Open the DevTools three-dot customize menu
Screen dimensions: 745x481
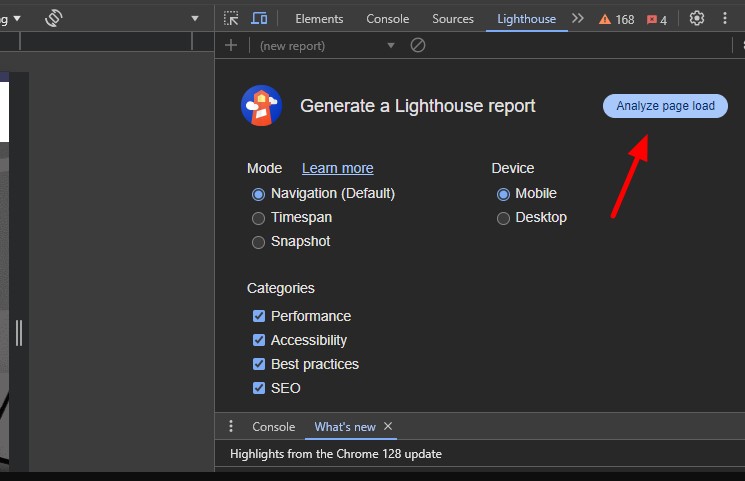(x=725, y=18)
